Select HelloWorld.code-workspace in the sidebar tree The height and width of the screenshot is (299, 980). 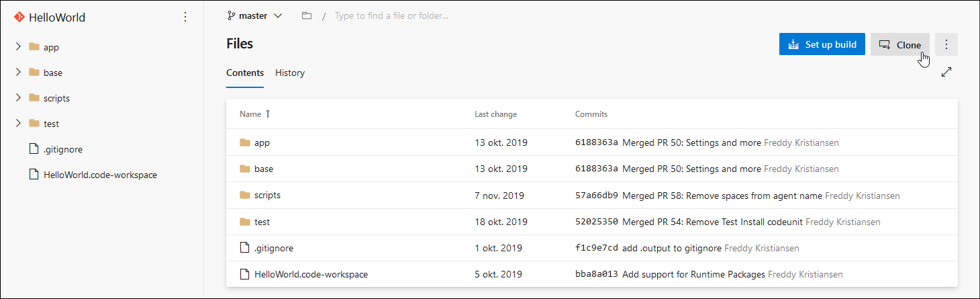(x=99, y=175)
